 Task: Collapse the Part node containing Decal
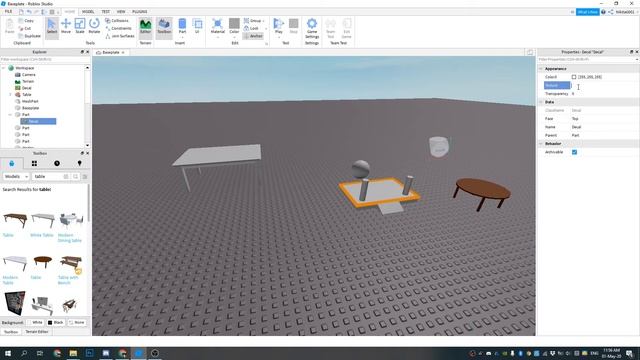pyautogui.click(x=10, y=115)
